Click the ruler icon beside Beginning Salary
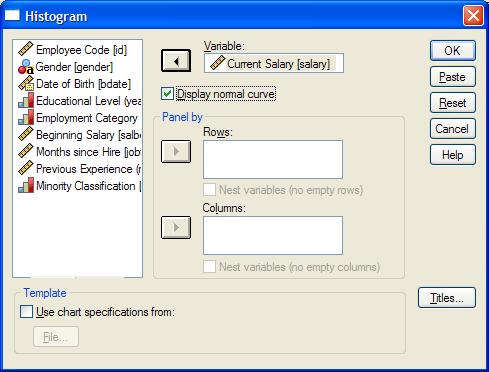 tap(26, 134)
